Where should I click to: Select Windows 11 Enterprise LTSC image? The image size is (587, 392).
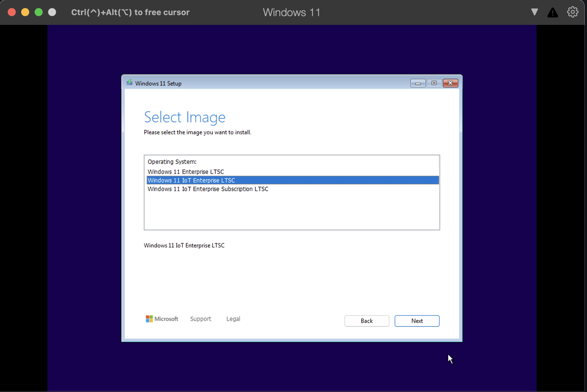tap(293, 172)
